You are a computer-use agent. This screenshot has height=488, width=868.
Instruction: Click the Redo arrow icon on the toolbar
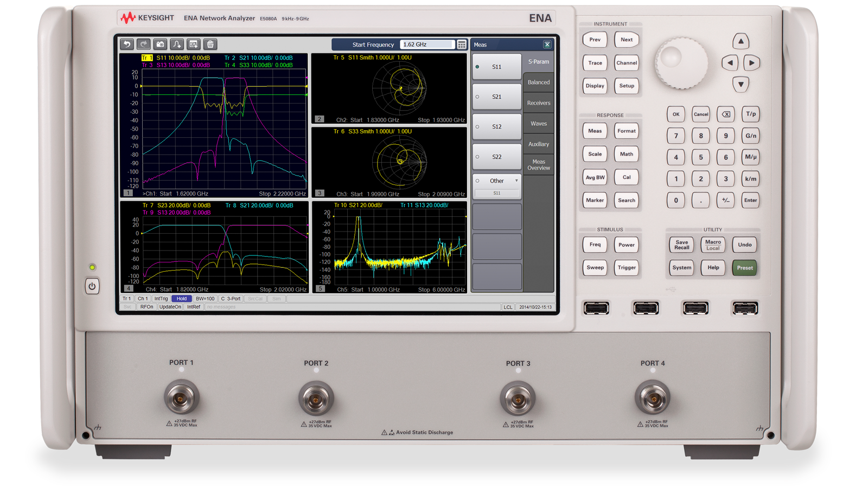pyautogui.click(x=143, y=44)
